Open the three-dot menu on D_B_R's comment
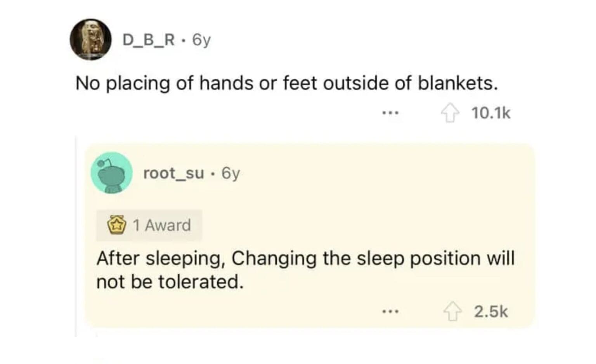 pos(390,113)
